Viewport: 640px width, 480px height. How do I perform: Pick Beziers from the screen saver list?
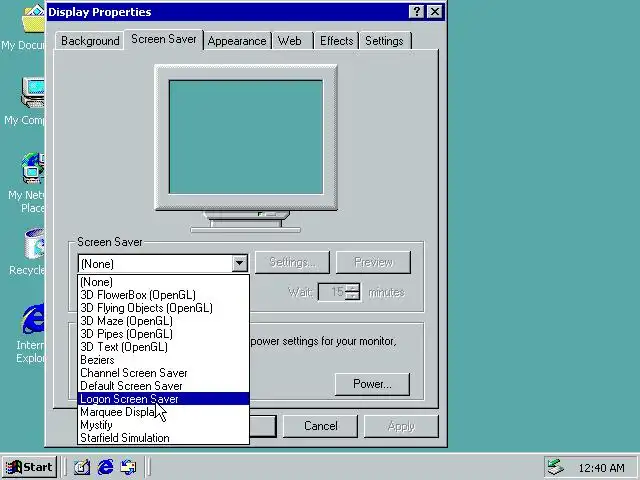[163, 360]
